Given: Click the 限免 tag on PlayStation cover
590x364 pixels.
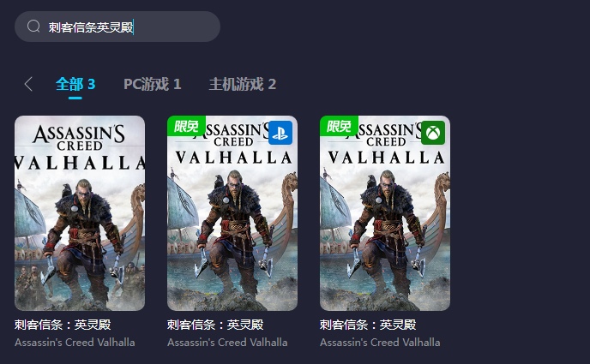Looking at the screenshot, I should coord(186,126).
